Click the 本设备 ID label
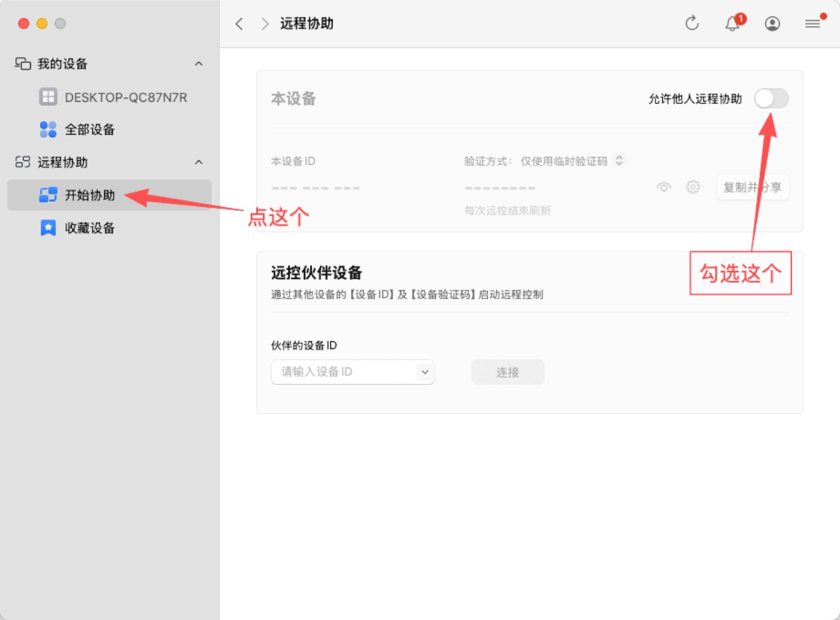The height and width of the screenshot is (620, 840). pyautogui.click(x=293, y=161)
